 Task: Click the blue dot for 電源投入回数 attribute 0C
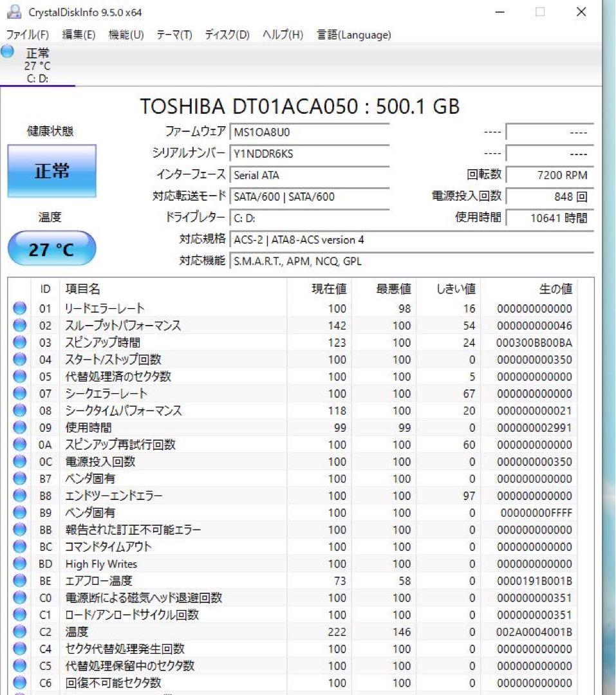[19, 461]
